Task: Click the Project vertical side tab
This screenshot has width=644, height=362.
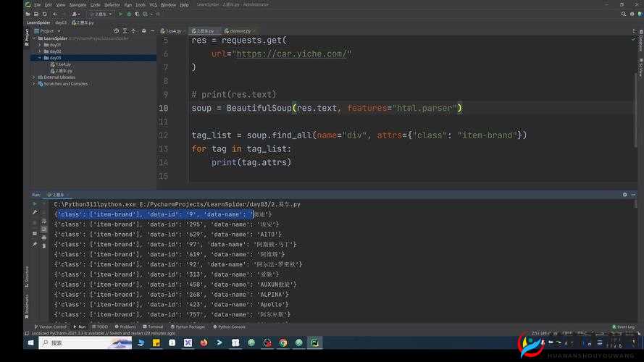Action: 27,38
